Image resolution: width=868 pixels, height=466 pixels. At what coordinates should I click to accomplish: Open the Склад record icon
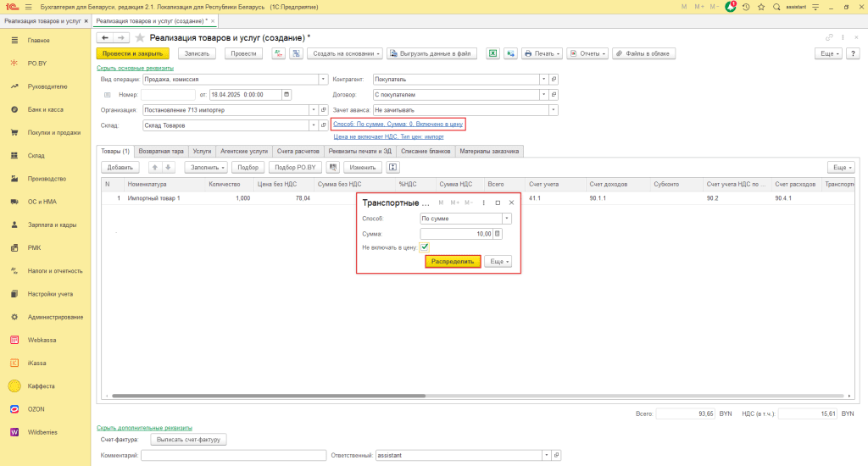coord(324,125)
